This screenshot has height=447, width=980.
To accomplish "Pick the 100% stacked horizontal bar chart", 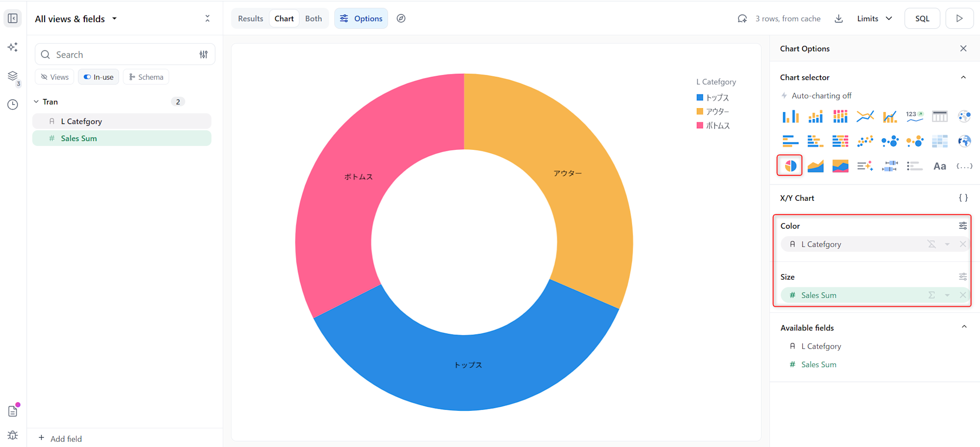I will tap(840, 141).
